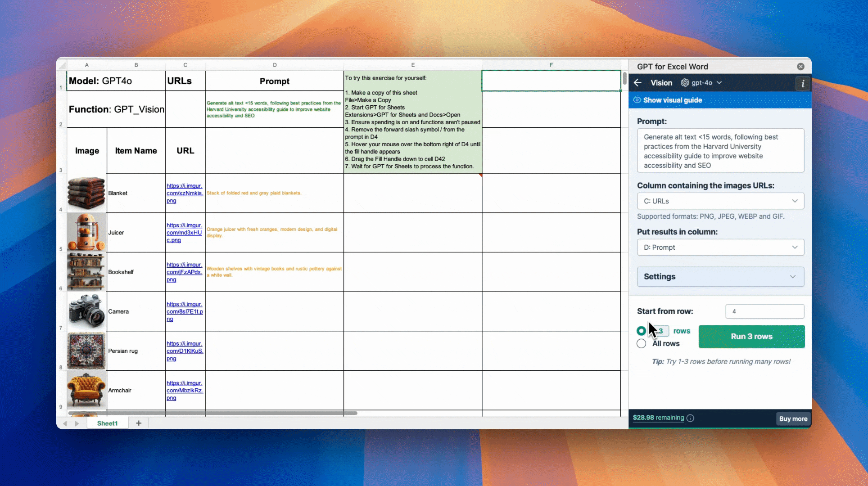868x486 pixels.
Task: Click the 'Wooden shelves with vintage books' cell
Action: click(x=275, y=272)
